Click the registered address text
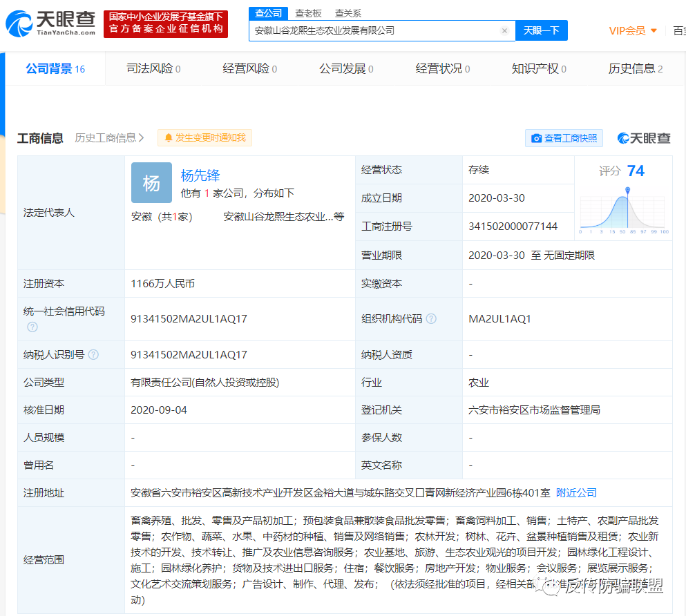The image size is (686, 616). pos(341,493)
